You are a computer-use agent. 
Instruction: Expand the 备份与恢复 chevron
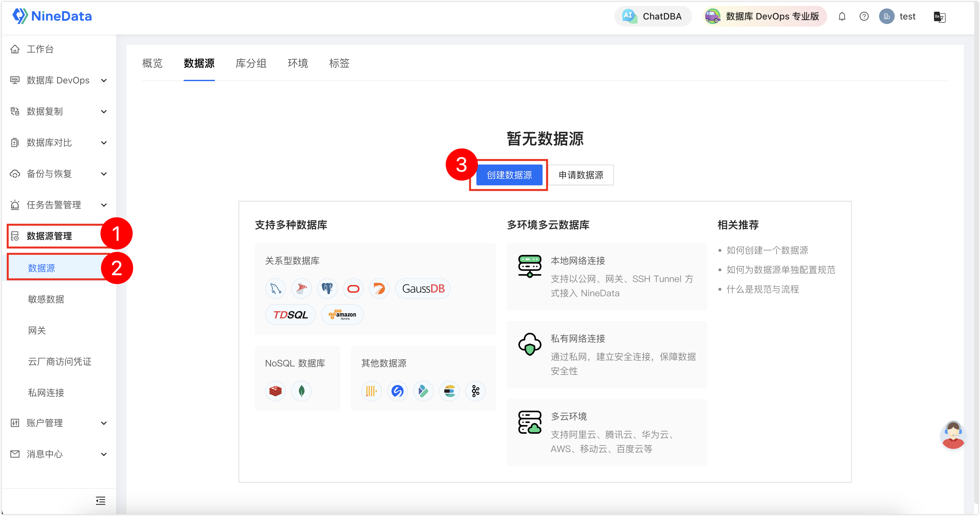coord(104,174)
